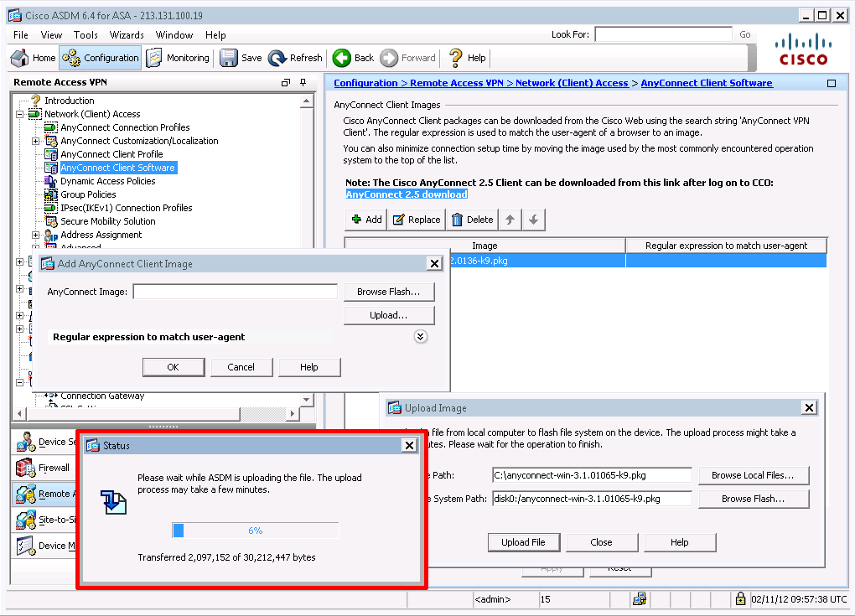855x616 pixels.
Task: Open the View menu
Action: pos(51,35)
